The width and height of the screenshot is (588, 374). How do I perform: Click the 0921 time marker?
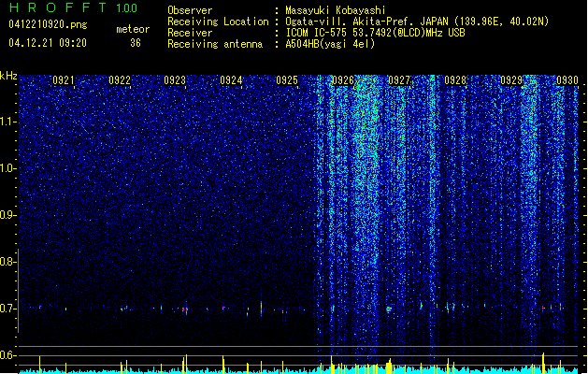pyautogui.click(x=64, y=80)
